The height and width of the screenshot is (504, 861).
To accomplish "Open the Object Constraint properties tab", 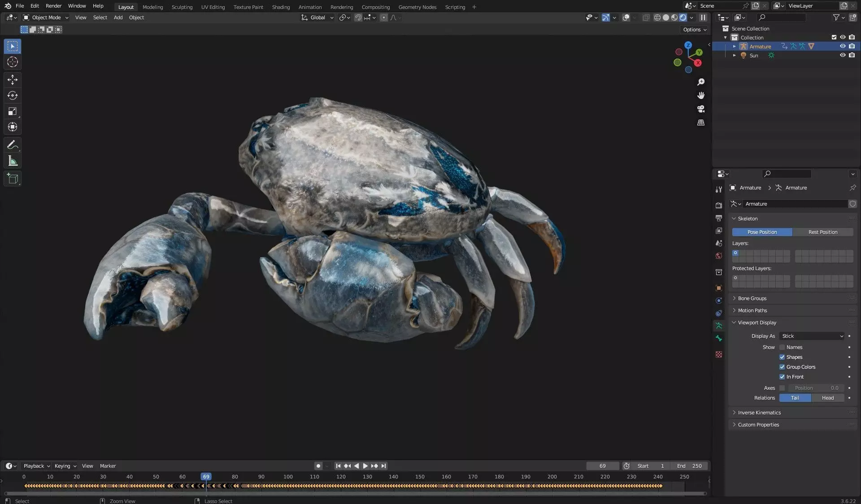I will point(719,313).
